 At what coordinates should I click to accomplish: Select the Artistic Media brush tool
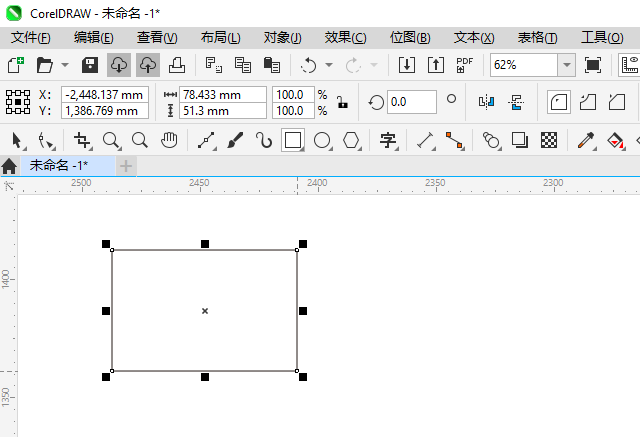tap(236, 140)
